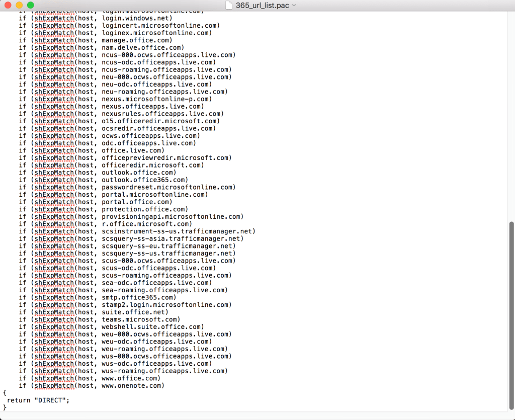Click the 365_url_list.pac title text
This screenshot has width=515, height=420.
263,5
